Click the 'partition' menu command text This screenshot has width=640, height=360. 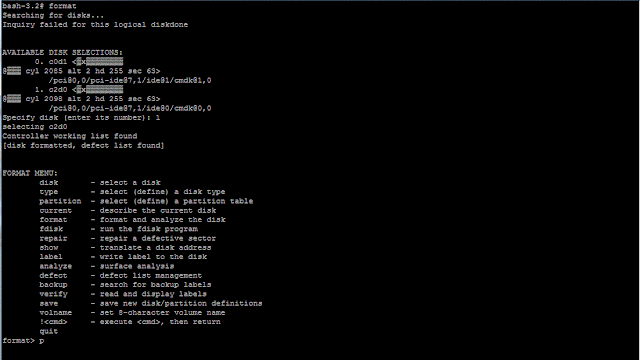tap(60, 201)
